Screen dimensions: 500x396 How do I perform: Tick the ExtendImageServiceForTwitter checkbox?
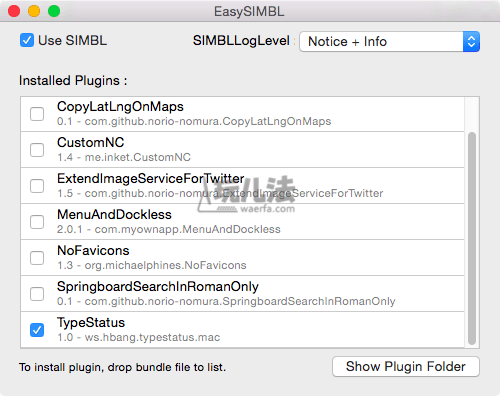[37, 186]
